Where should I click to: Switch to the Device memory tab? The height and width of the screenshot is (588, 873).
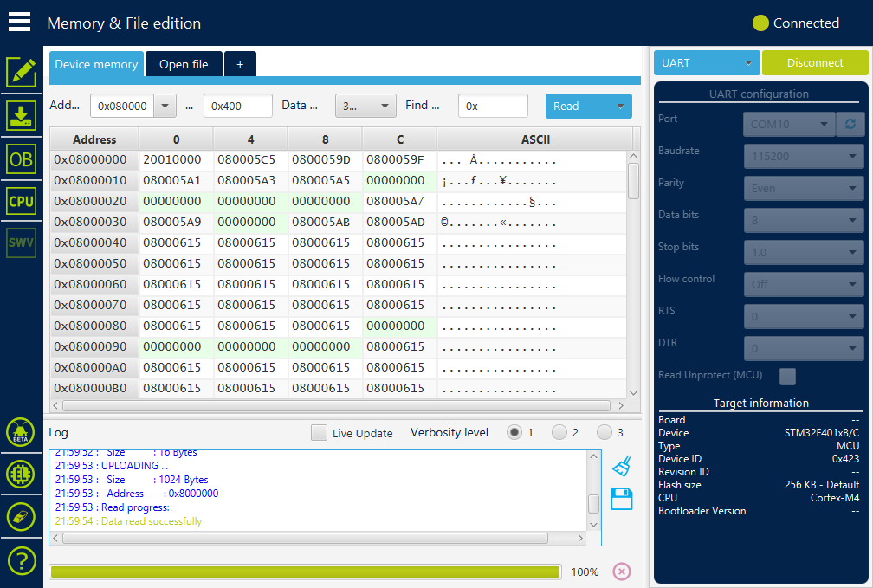[96, 64]
